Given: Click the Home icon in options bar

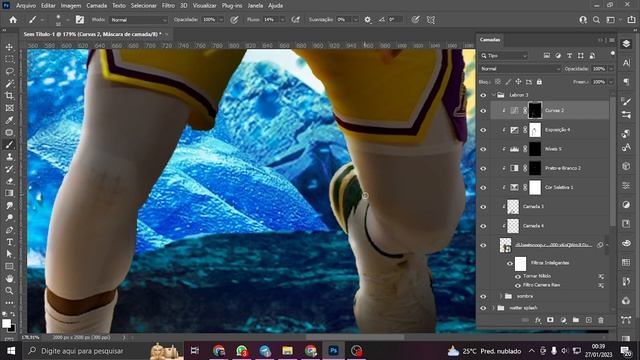Looking at the screenshot, I should [13, 20].
